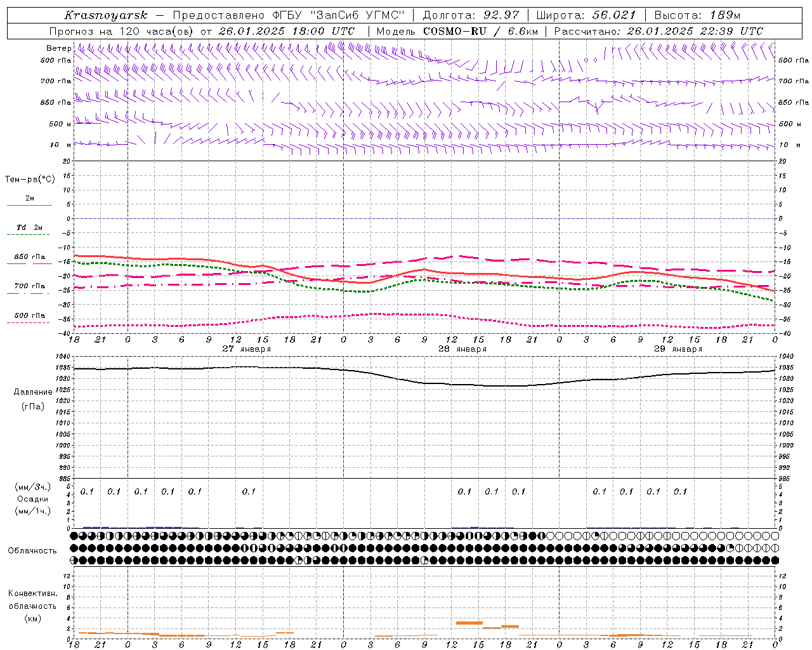The width and height of the screenshot is (812, 650).
Task: Click the '(км)' unit under convective cloudiness
Action: [x=32, y=618]
